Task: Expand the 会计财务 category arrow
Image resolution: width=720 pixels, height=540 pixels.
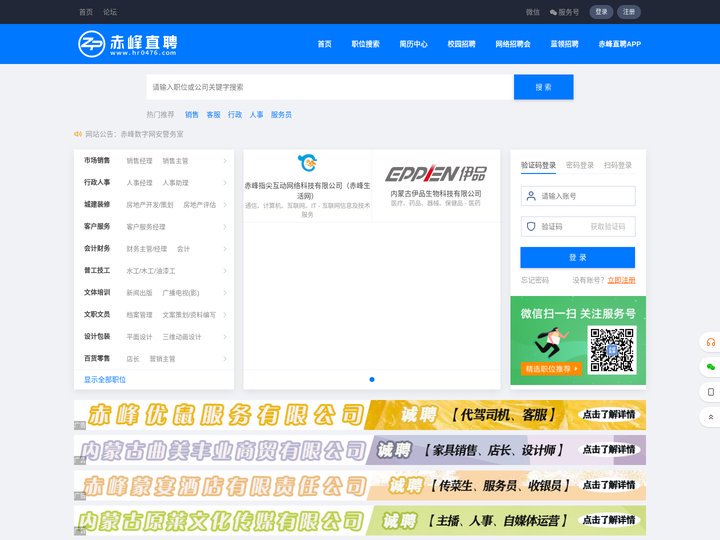Action: click(225, 249)
